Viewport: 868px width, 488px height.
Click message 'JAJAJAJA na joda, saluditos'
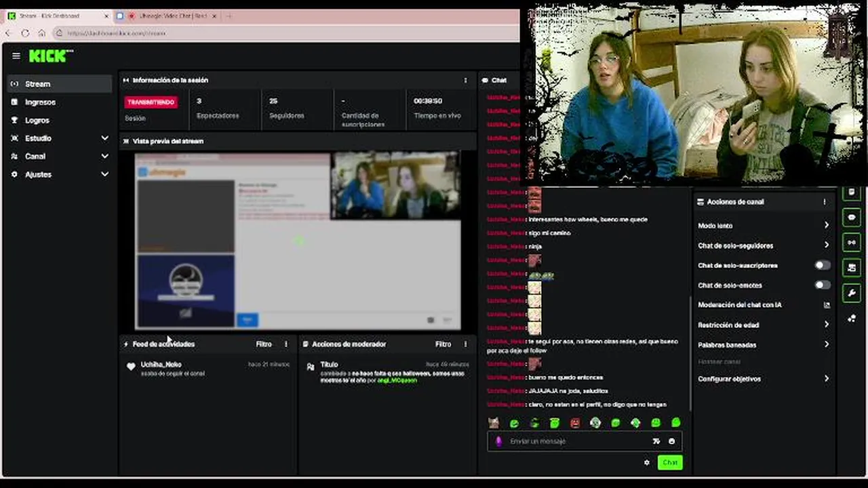(x=568, y=391)
